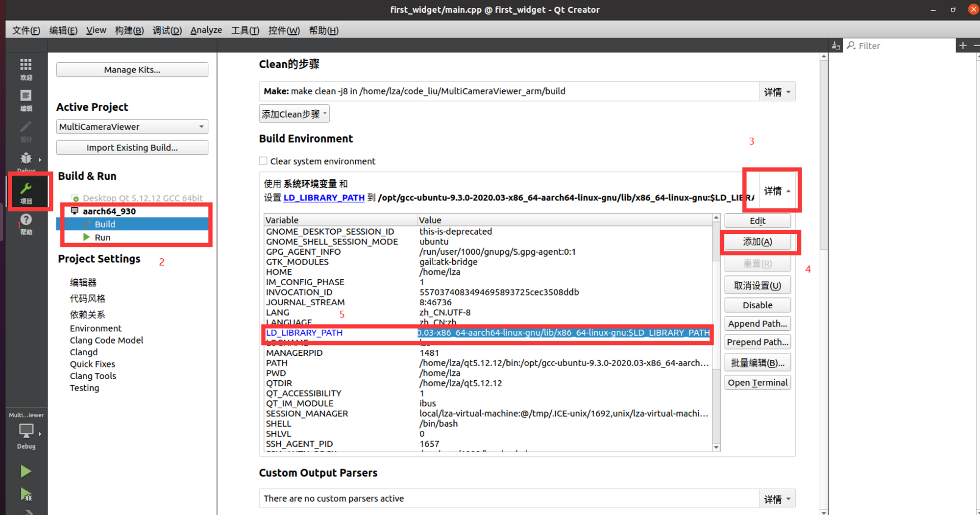This screenshot has height=515, width=980.
Task: Expand Custom Output Parsers 详情
Action: pyautogui.click(x=777, y=499)
